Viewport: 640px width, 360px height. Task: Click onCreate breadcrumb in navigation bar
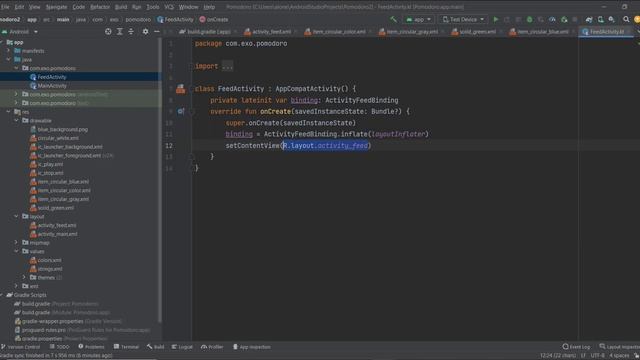(214, 19)
